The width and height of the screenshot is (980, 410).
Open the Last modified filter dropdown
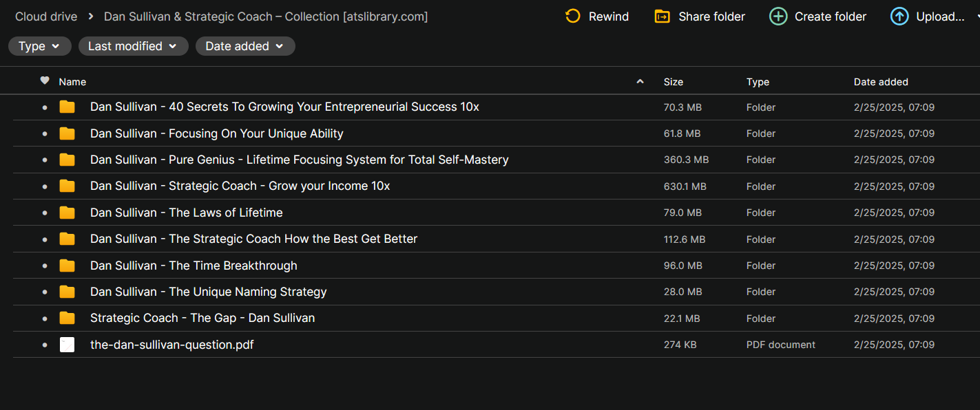pos(133,46)
